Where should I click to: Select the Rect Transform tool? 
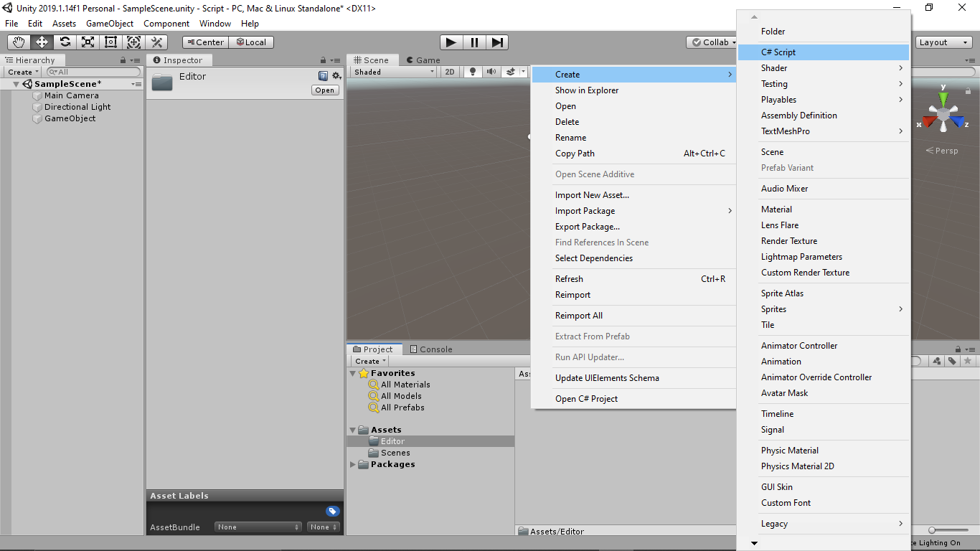110,42
